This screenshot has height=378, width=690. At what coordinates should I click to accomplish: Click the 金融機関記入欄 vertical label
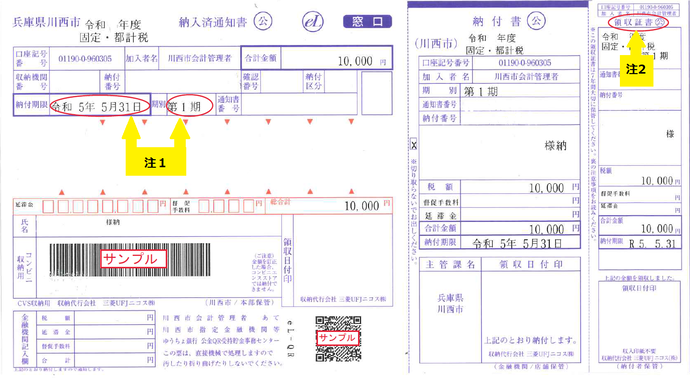tap(25, 339)
